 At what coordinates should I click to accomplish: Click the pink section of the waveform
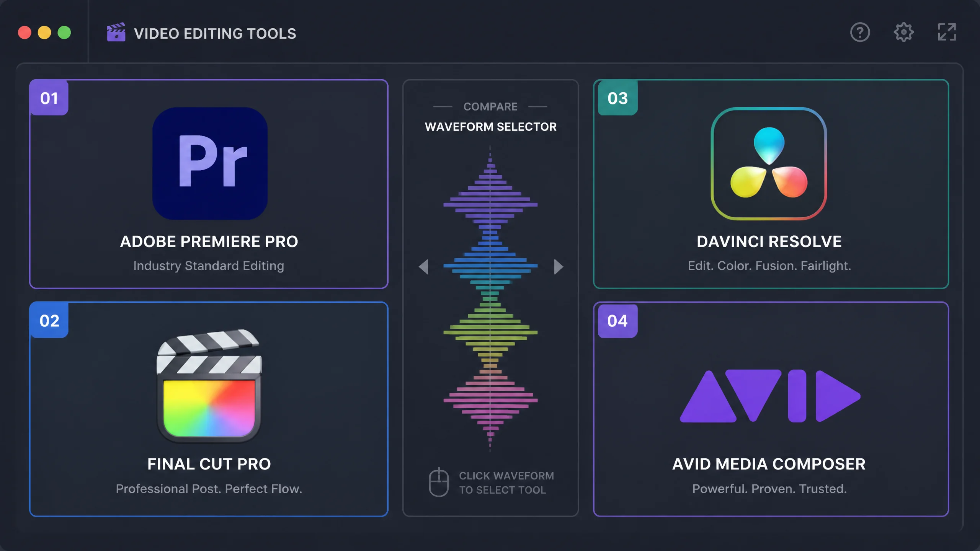click(x=490, y=406)
